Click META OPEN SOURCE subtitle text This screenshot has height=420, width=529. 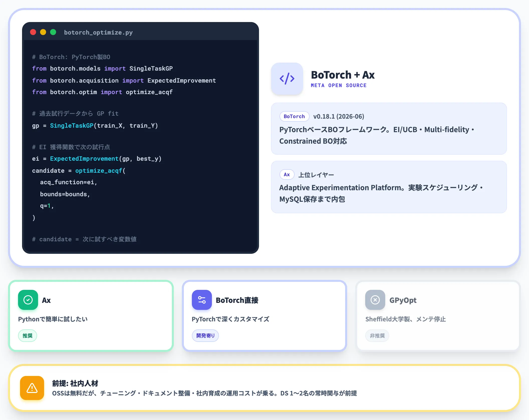[x=339, y=85]
